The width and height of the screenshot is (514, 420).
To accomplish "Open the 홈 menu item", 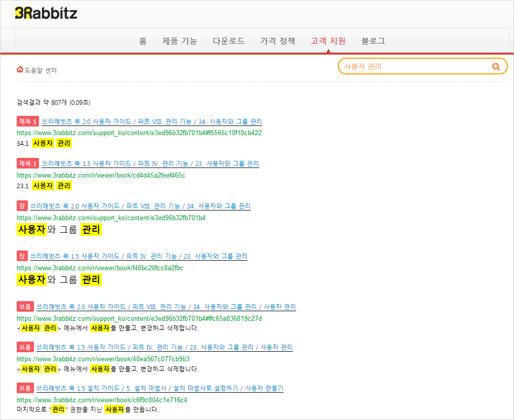I will [143, 41].
